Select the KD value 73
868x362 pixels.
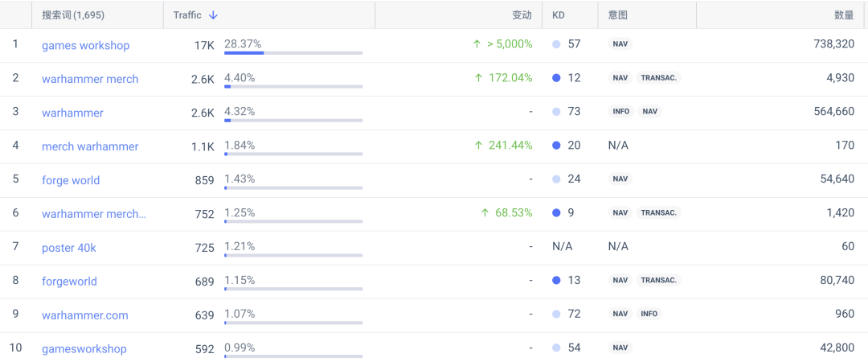[x=574, y=112]
